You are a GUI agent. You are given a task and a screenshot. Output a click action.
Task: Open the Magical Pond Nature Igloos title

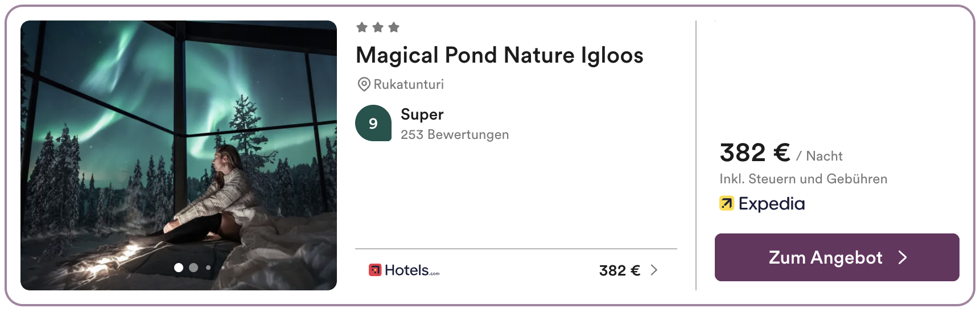click(499, 55)
